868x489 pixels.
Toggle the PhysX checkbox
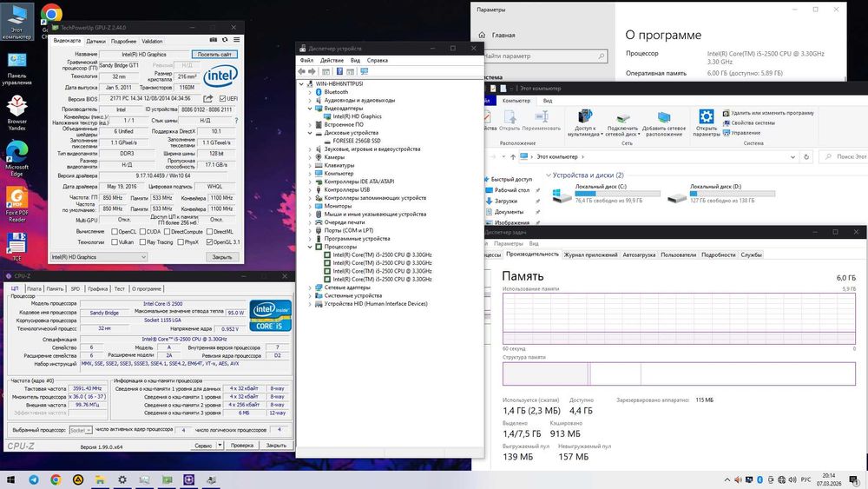181,242
